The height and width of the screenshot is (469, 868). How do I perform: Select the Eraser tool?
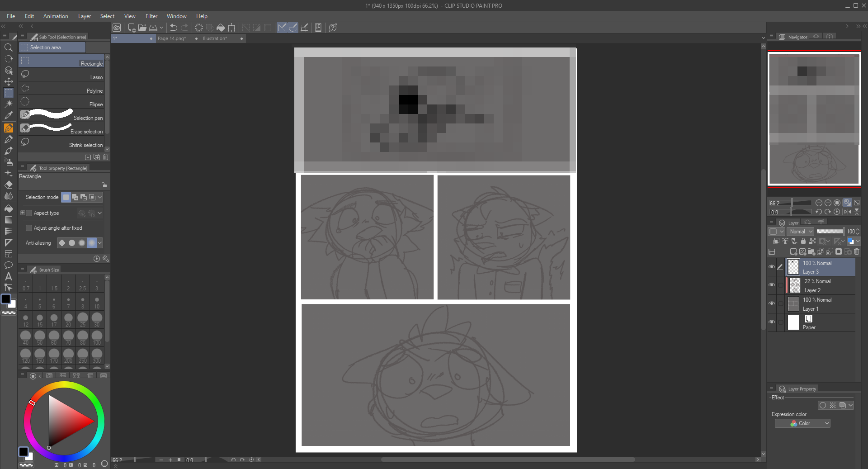tap(8, 185)
